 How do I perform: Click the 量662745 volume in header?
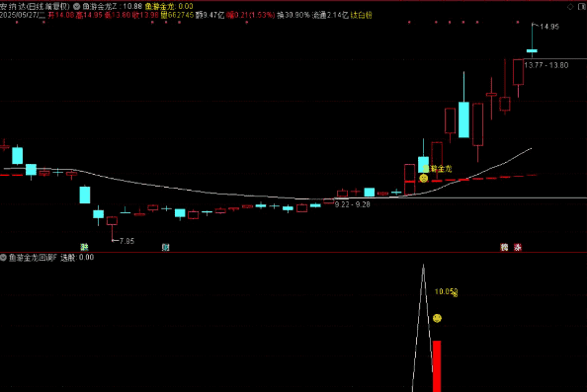click(x=177, y=15)
